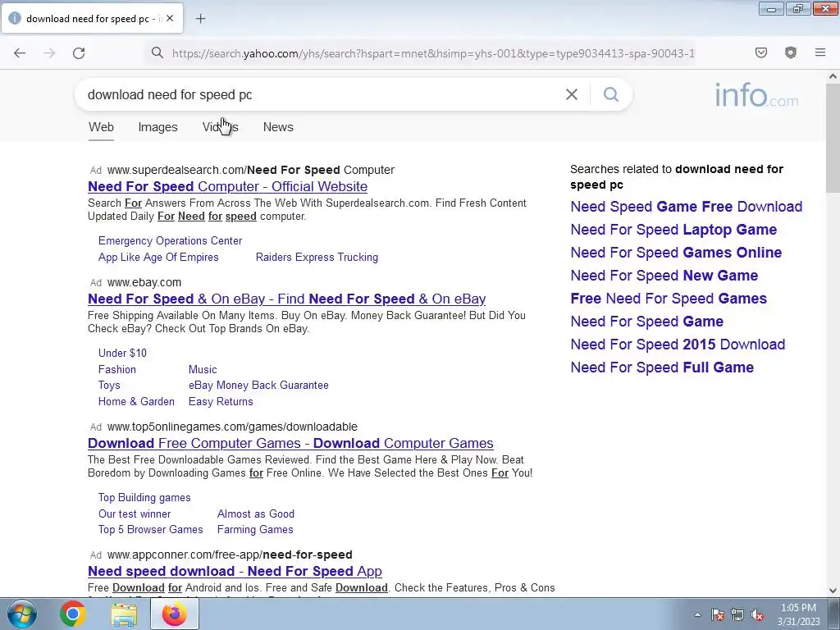Click 'Our test winner' link

pyautogui.click(x=135, y=514)
